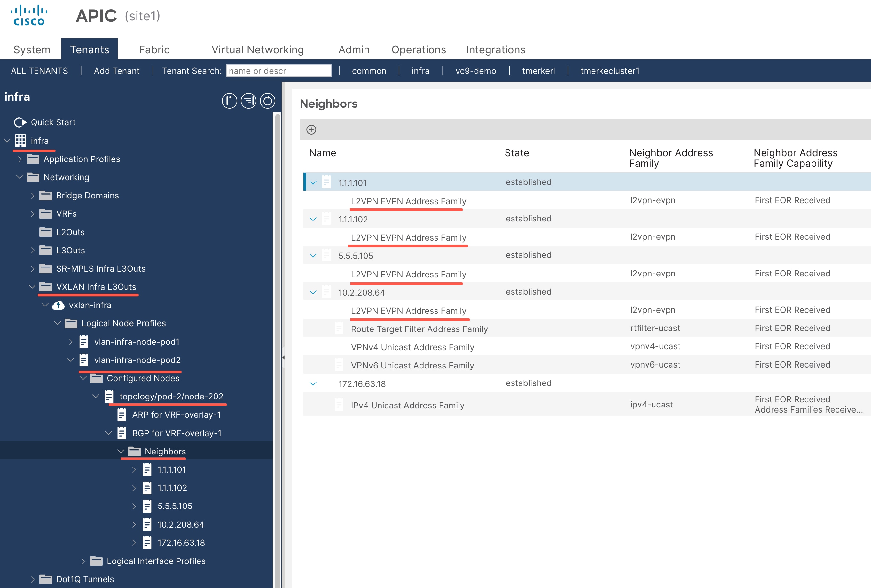871x588 pixels.
Task: Click the Neighbors folder icon in tree
Action: coord(134,451)
